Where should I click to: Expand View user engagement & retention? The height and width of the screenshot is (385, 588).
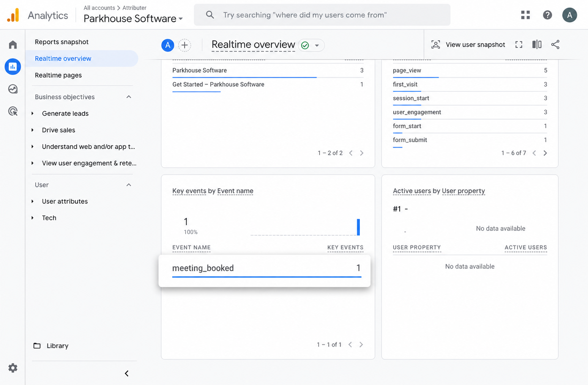click(33, 163)
